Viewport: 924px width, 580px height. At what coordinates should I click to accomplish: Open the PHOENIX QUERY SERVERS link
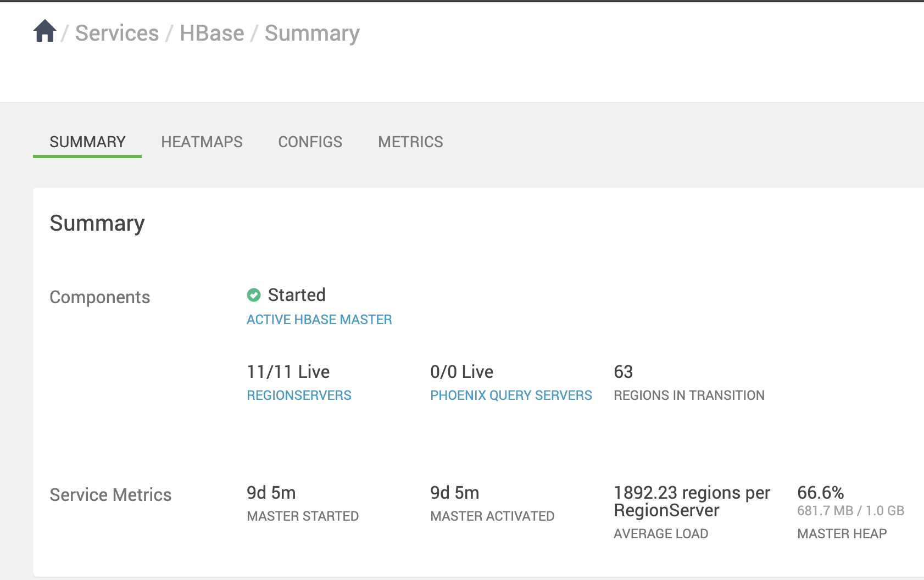pos(511,395)
